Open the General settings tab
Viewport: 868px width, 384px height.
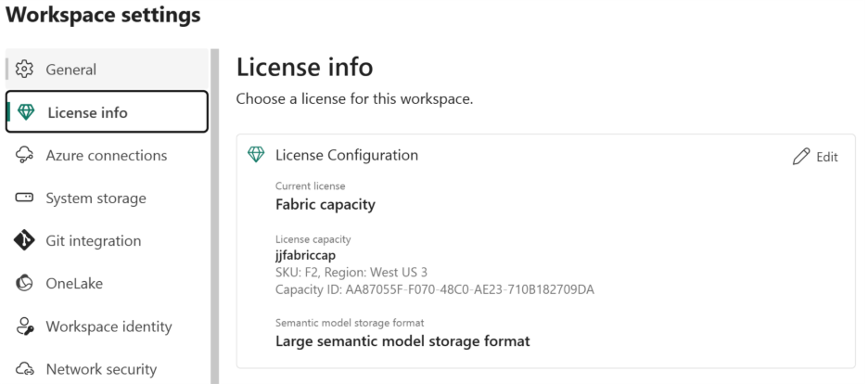point(71,70)
